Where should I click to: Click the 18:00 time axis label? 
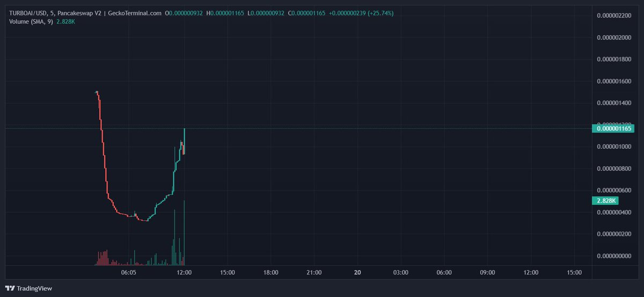(271, 273)
